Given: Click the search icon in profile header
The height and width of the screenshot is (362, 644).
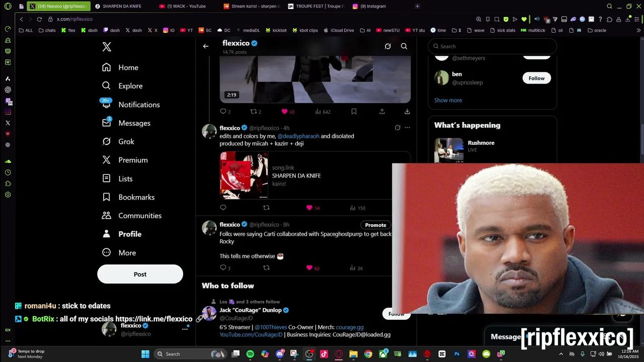Looking at the screenshot, I should [404, 46].
